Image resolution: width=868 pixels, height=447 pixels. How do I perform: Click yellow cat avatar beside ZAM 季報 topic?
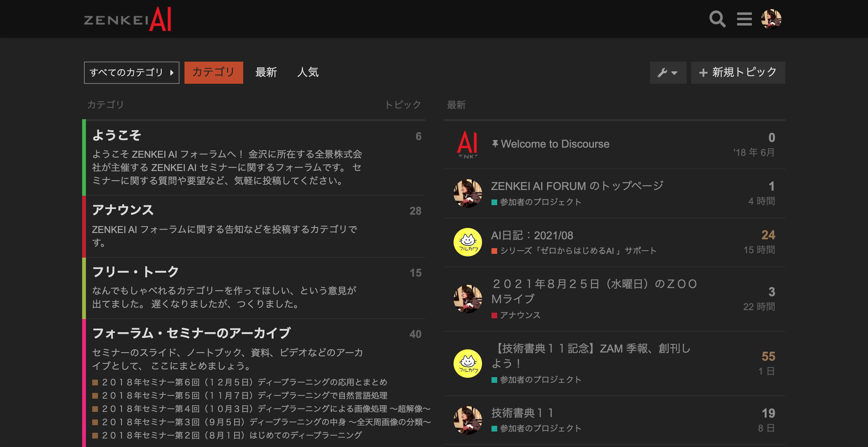coord(468,363)
